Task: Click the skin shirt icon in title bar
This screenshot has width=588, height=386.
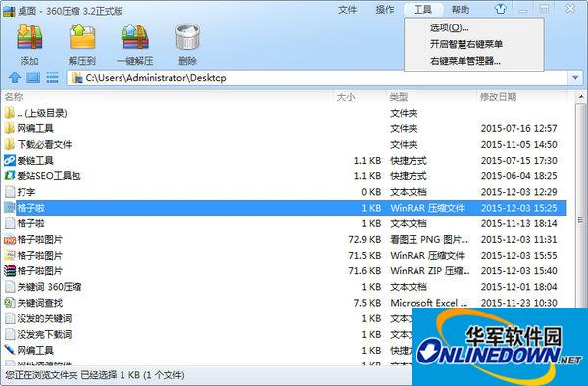Action: coord(500,9)
